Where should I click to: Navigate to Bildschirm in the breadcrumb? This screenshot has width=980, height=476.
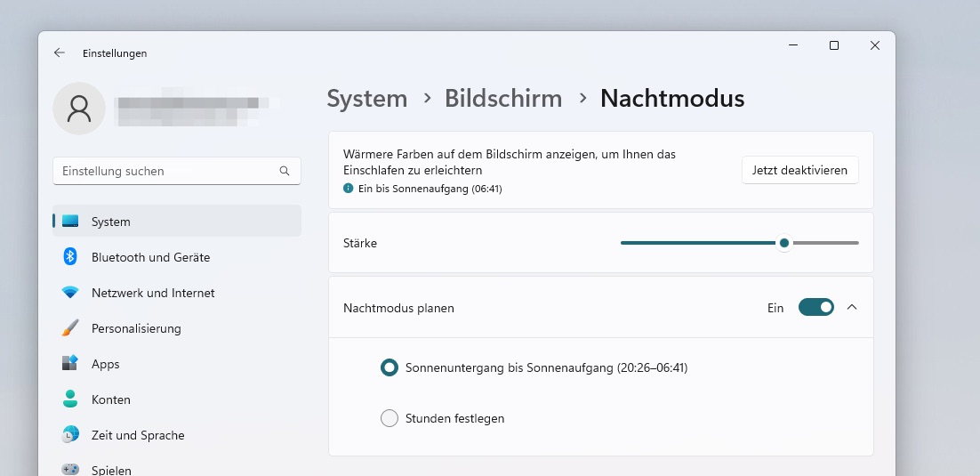click(x=503, y=99)
